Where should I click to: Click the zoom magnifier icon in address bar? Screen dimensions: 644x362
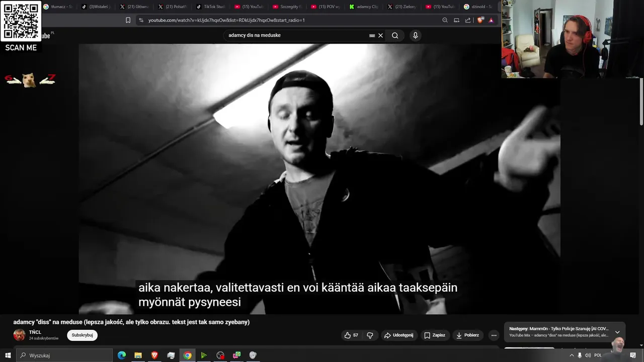tap(445, 20)
